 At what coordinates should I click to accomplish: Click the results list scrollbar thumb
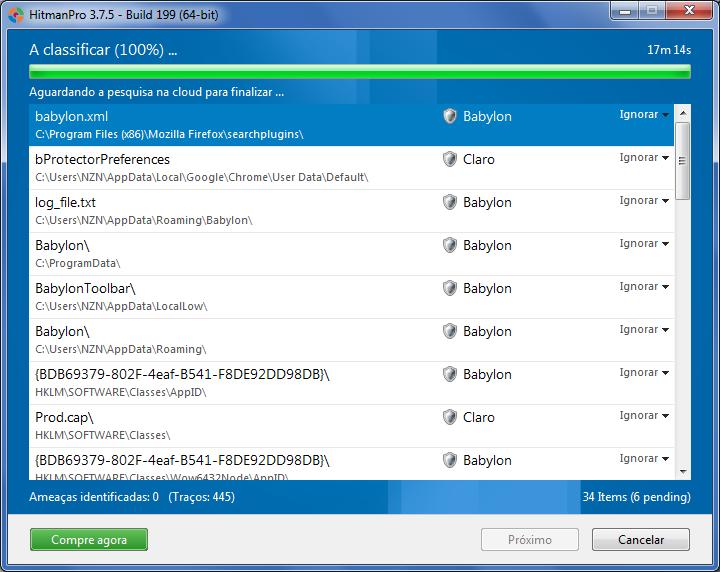point(683,161)
